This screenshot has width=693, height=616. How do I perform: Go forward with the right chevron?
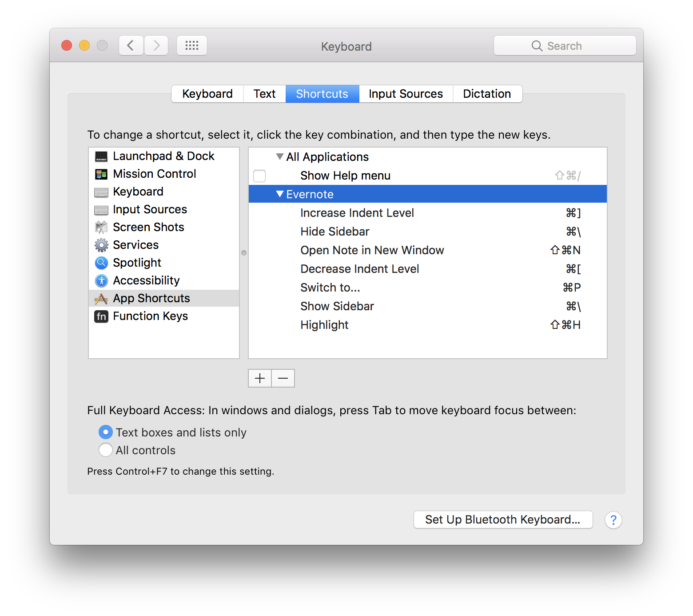[x=156, y=45]
